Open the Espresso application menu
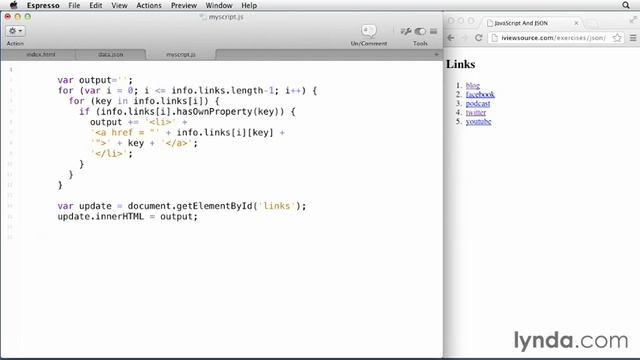The image size is (640, 360). pyautogui.click(x=43, y=5)
